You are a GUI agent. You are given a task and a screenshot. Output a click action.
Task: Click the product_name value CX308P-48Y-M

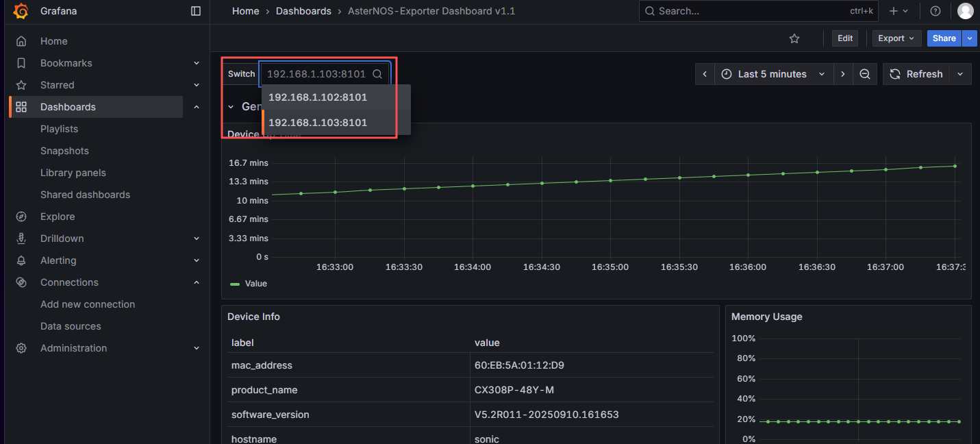[x=514, y=390]
